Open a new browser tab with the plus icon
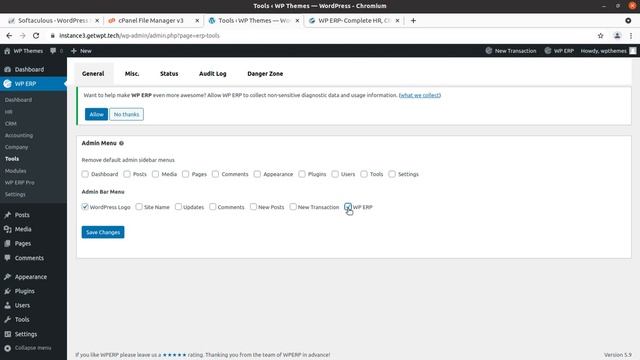The height and width of the screenshot is (360, 640). 413,20
